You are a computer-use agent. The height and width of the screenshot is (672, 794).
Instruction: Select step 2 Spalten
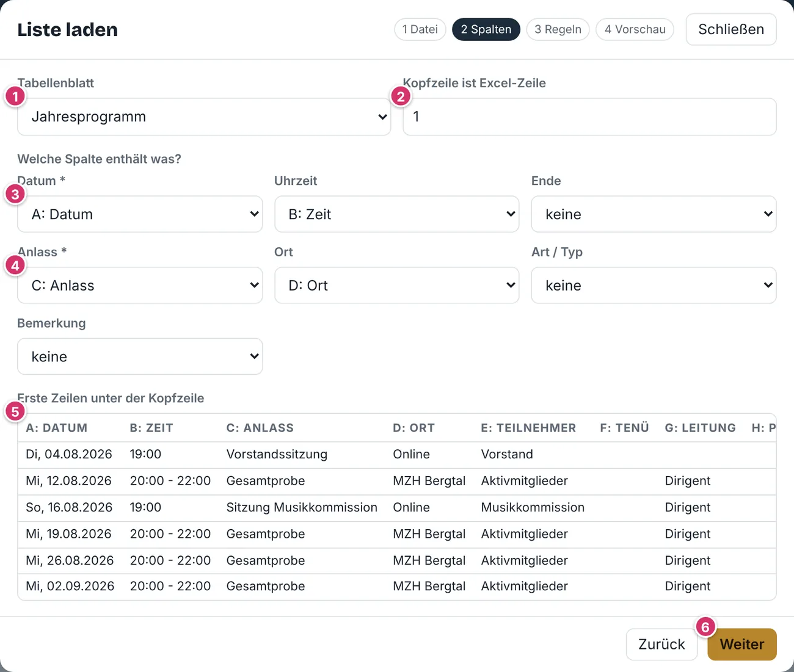[486, 29]
